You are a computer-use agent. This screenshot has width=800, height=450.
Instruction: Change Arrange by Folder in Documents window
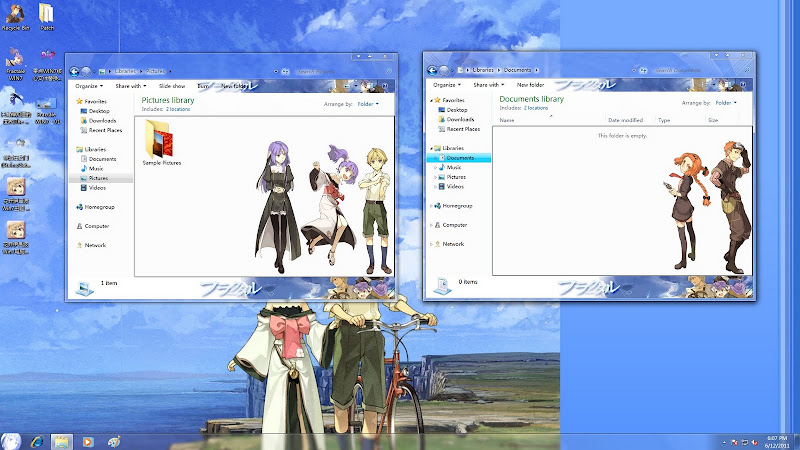[x=726, y=103]
